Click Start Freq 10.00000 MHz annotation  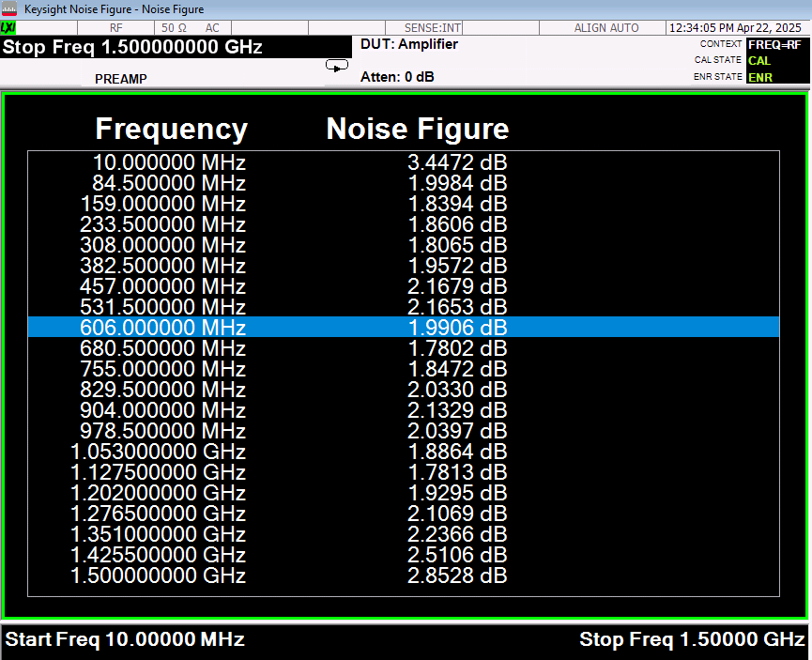[x=126, y=639]
